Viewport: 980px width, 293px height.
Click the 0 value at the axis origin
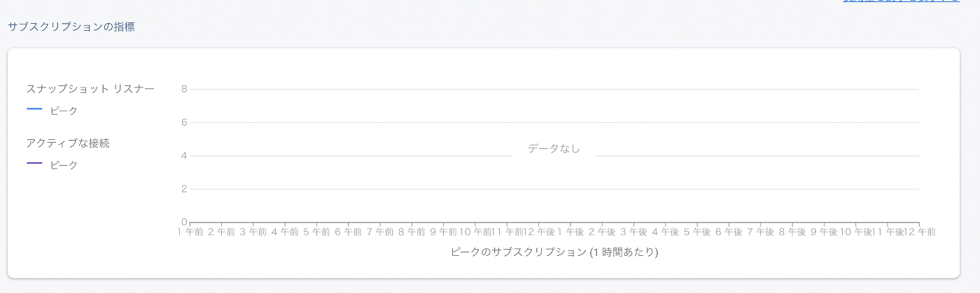click(x=184, y=222)
